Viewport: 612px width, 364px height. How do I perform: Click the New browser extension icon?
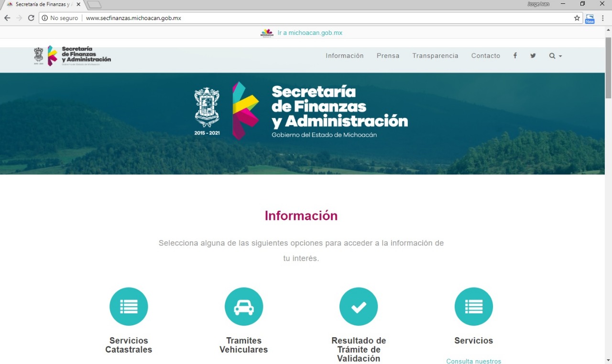(590, 18)
